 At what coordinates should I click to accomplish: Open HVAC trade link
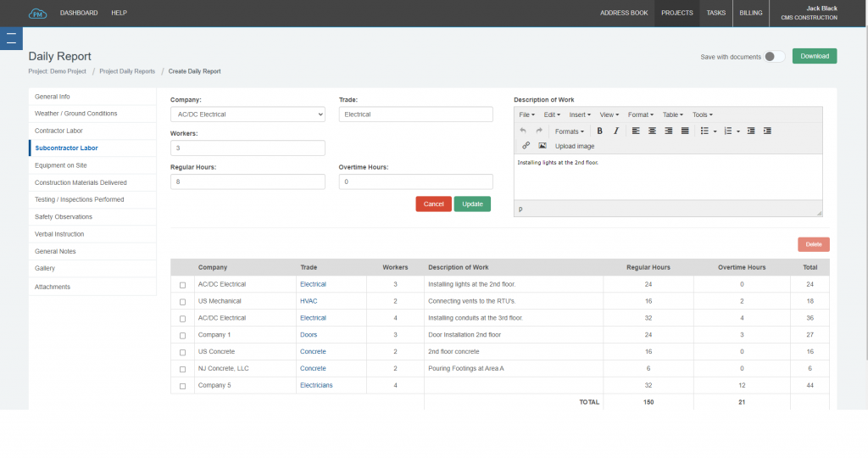click(309, 301)
